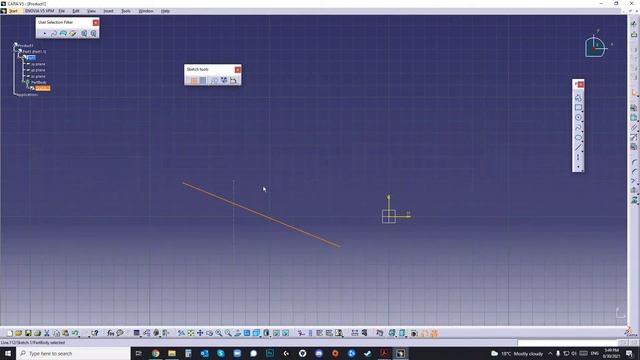Select Applications node in tree
The height and width of the screenshot is (360, 640).
pyautogui.click(x=27, y=95)
